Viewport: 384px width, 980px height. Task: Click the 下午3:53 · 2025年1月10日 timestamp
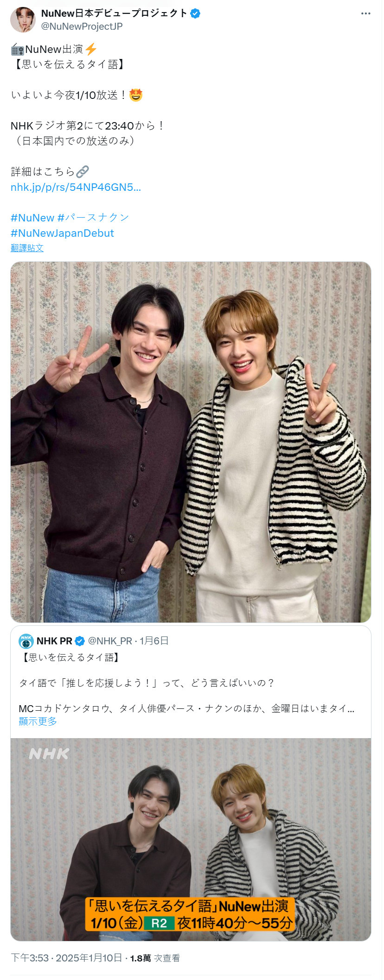click(66, 958)
